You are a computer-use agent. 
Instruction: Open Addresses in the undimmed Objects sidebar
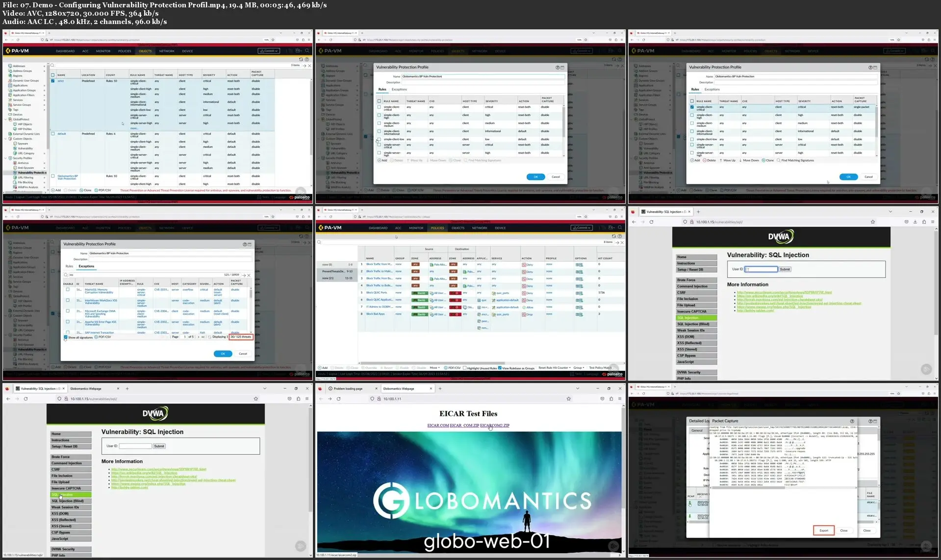19,66
